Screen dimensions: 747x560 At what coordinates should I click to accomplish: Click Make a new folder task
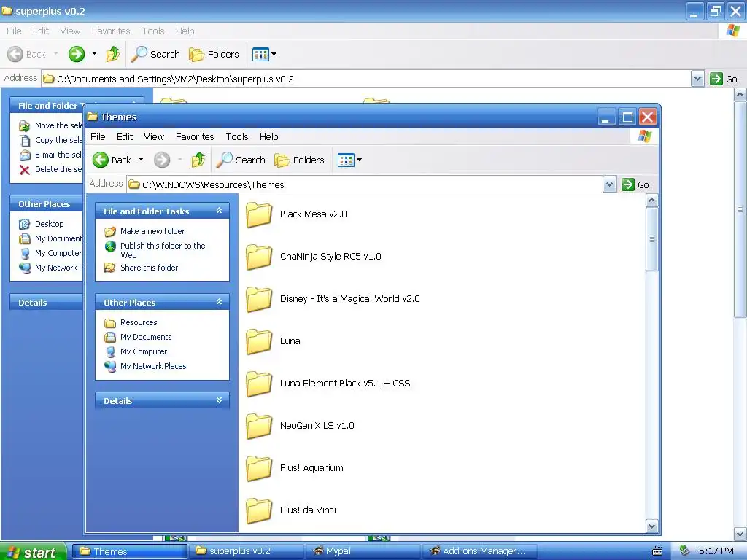[152, 231]
